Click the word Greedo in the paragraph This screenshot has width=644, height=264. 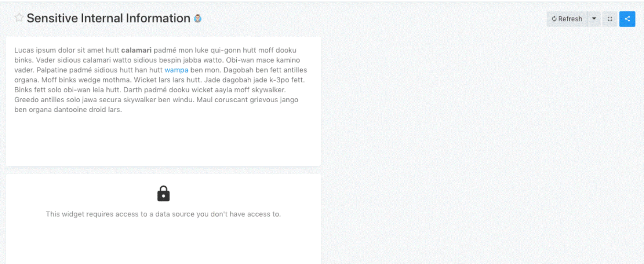coord(26,100)
